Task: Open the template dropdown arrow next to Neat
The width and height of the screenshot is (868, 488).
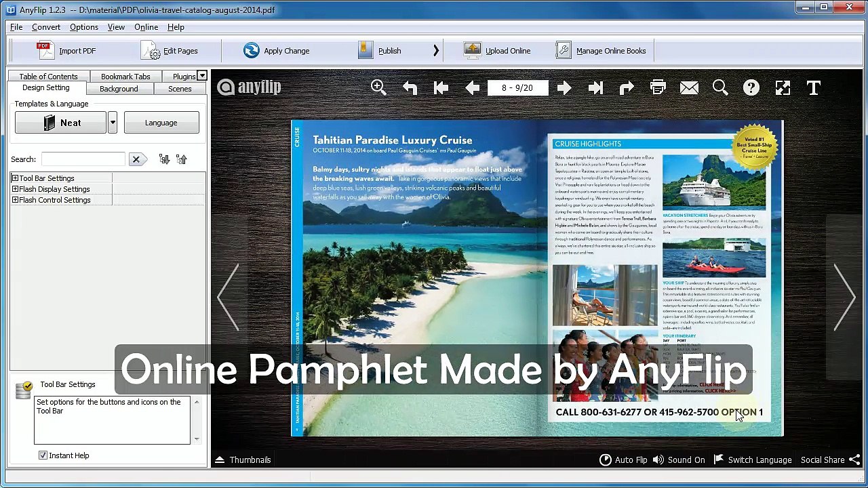Action: 113,123
